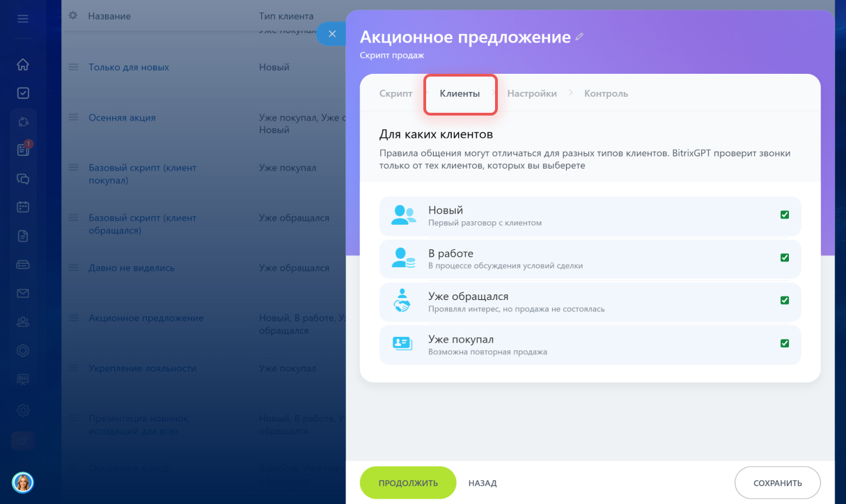Viewport: 846px width, 504px height.
Task: Open the chat bubbles sidebar icon
Action: (x=23, y=179)
